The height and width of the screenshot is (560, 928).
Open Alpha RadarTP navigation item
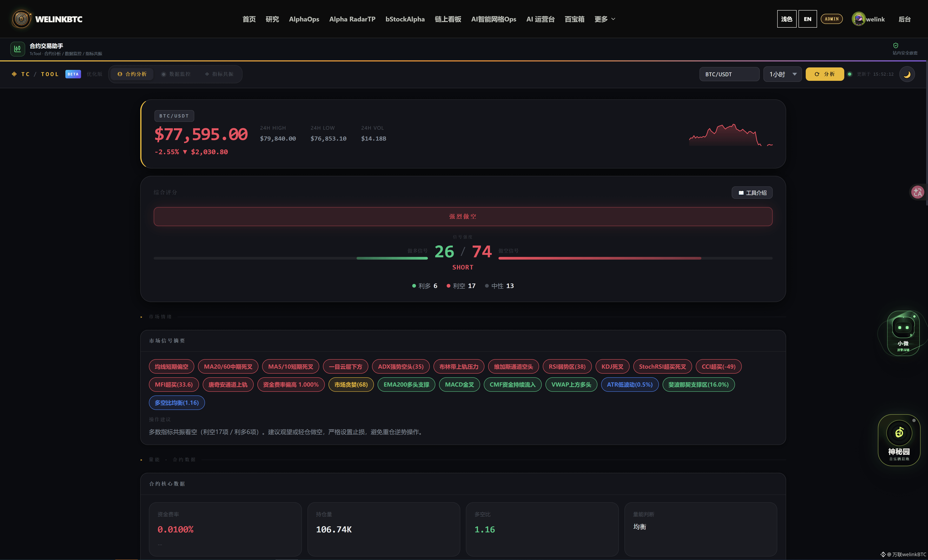point(352,19)
